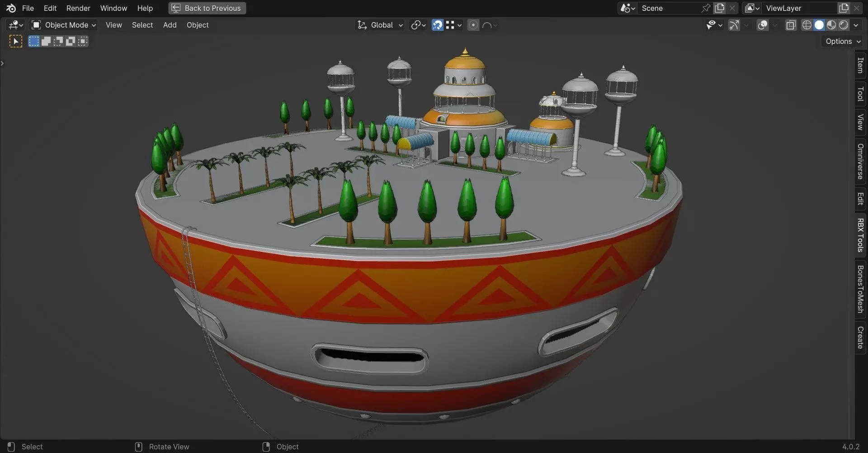Click the 4.0.2 version number
Viewport: 868px width, 453px height.
[x=851, y=447]
